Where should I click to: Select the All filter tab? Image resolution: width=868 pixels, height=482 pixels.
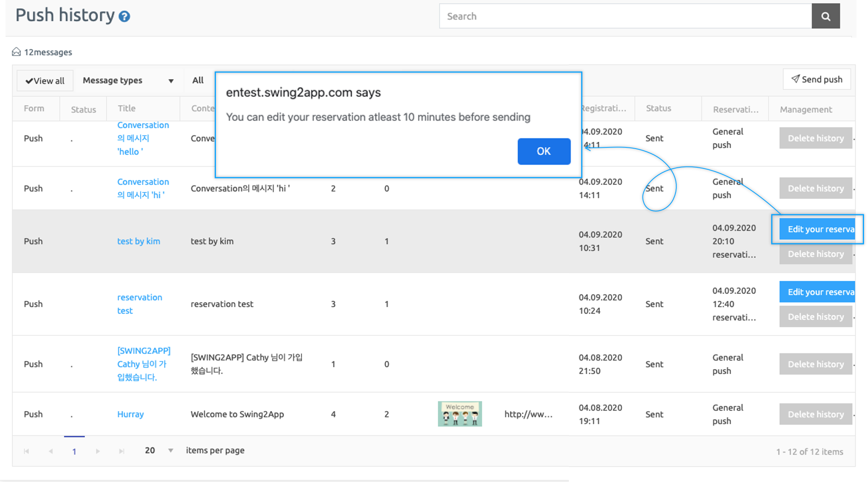(198, 80)
